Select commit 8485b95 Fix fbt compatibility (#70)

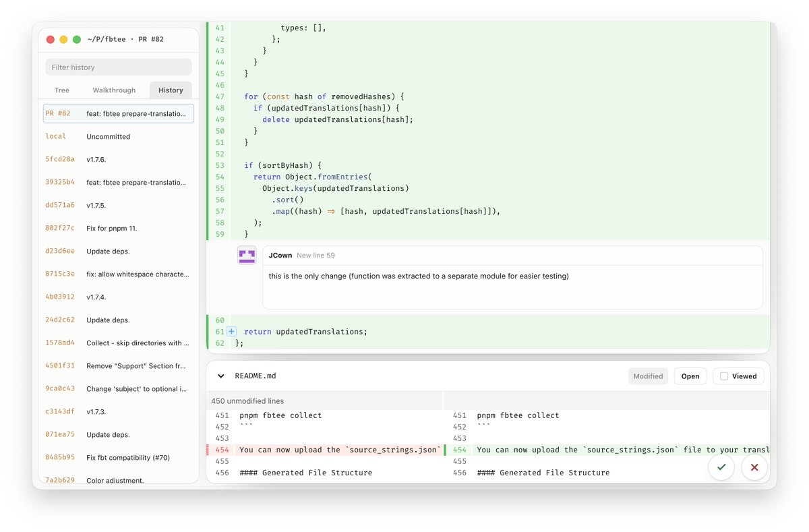click(119, 457)
